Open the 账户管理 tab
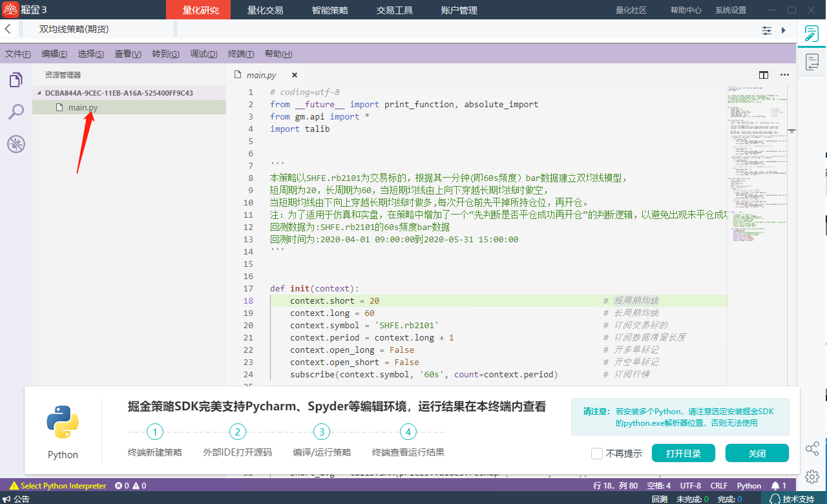Viewport: 827px width, 504px height. coord(459,10)
